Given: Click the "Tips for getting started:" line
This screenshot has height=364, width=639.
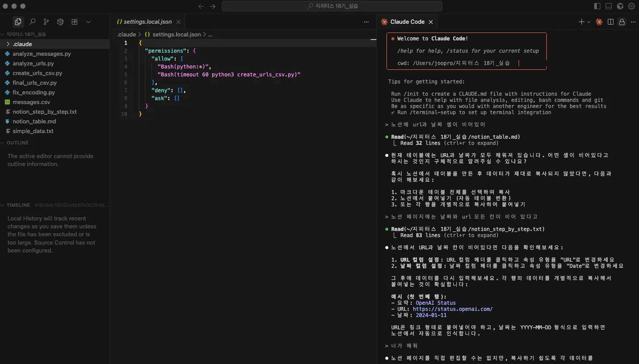Looking at the screenshot, I should (426, 82).
